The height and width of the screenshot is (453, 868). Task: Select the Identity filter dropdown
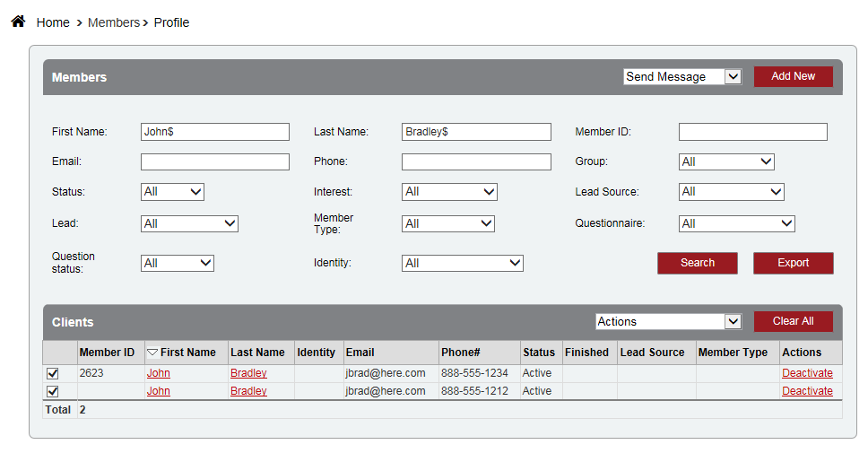pyautogui.click(x=462, y=263)
